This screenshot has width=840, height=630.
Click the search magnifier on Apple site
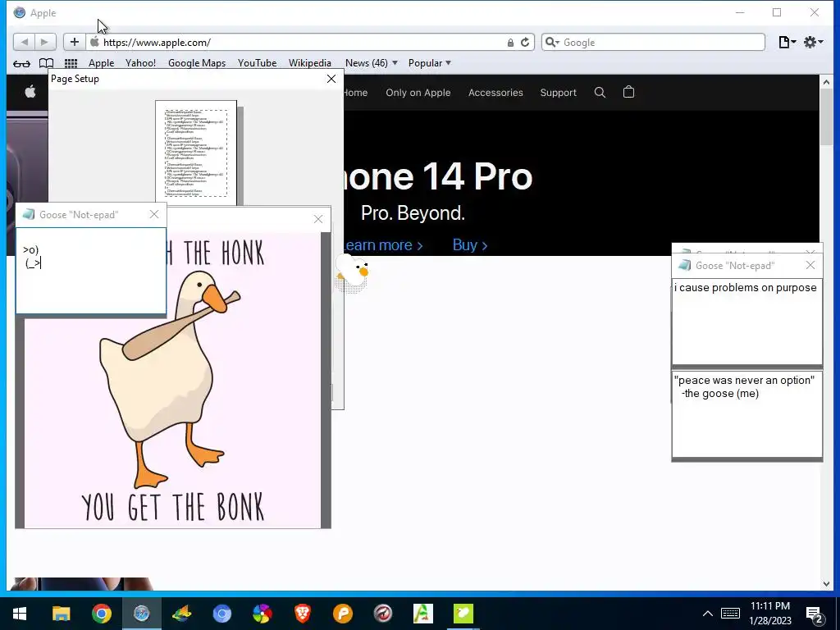coord(600,93)
